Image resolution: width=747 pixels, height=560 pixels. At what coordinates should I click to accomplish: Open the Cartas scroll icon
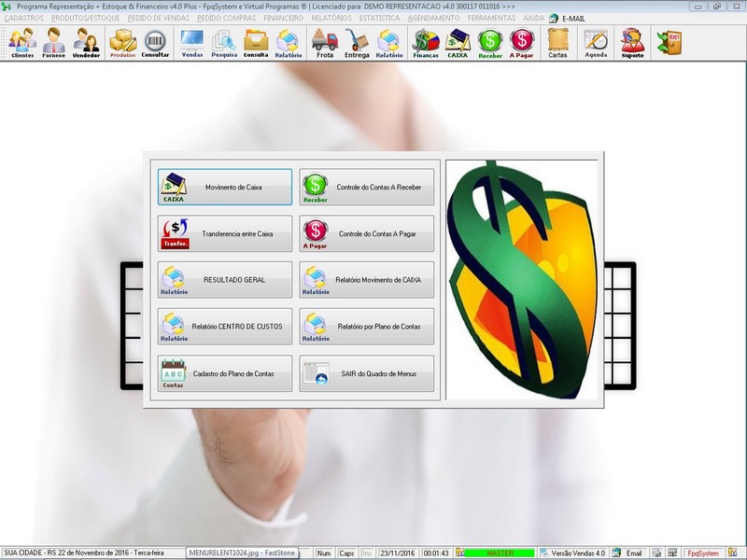557,43
